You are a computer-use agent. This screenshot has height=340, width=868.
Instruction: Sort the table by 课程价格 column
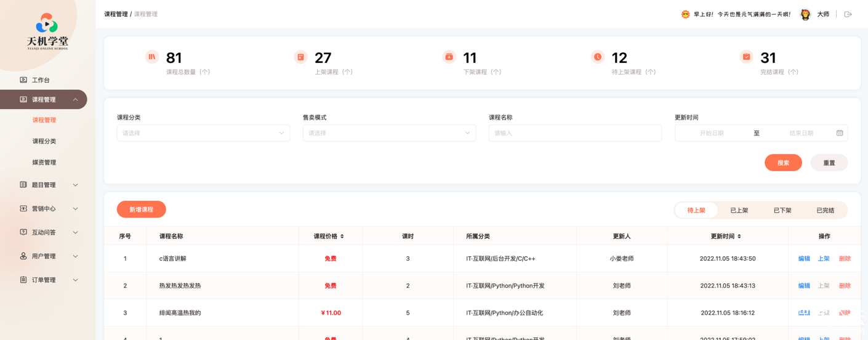point(342,237)
